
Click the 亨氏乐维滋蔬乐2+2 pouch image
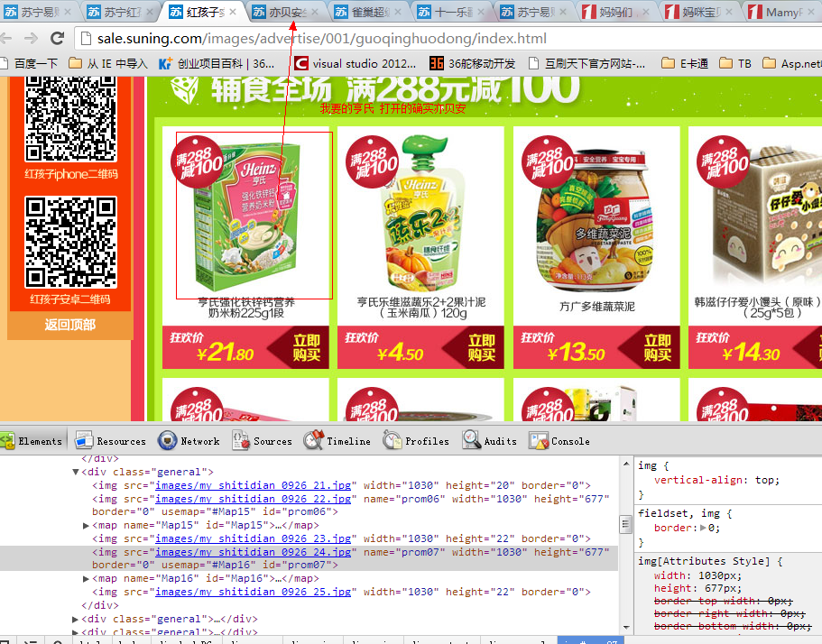(422, 213)
